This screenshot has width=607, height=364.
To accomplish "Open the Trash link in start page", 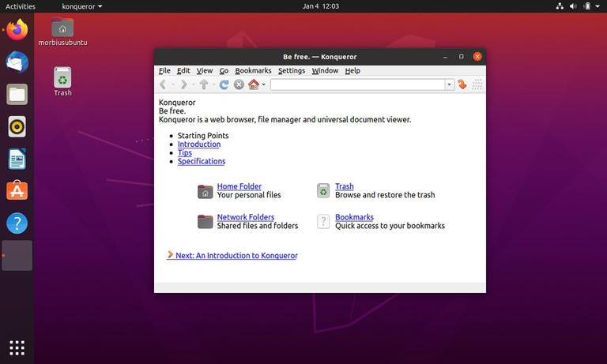I will pos(345,186).
